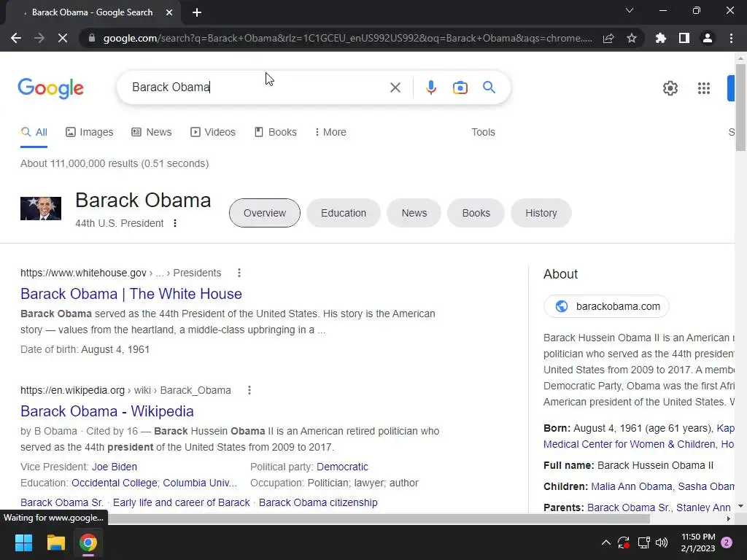Switch to Videos tab
This screenshot has width=747, height=560.
click(213, 133)
